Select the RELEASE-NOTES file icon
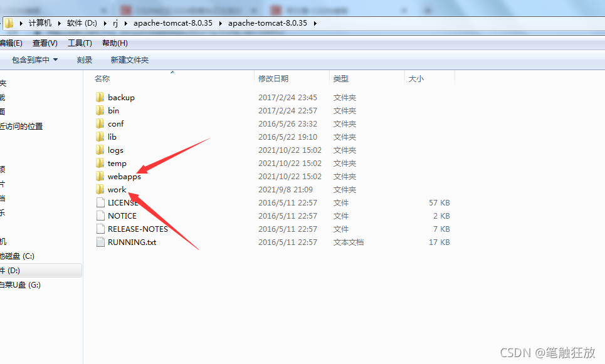605x364 pixels. [100, 229]
